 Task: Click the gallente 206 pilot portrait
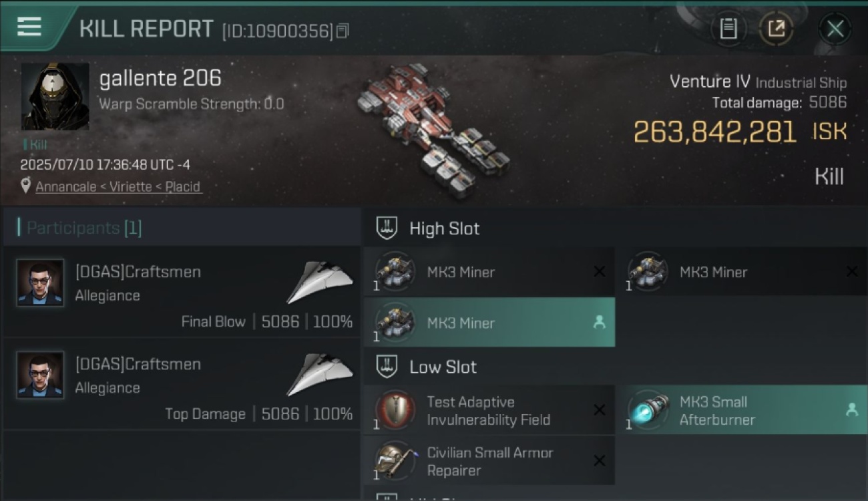(x=55, y=97)
